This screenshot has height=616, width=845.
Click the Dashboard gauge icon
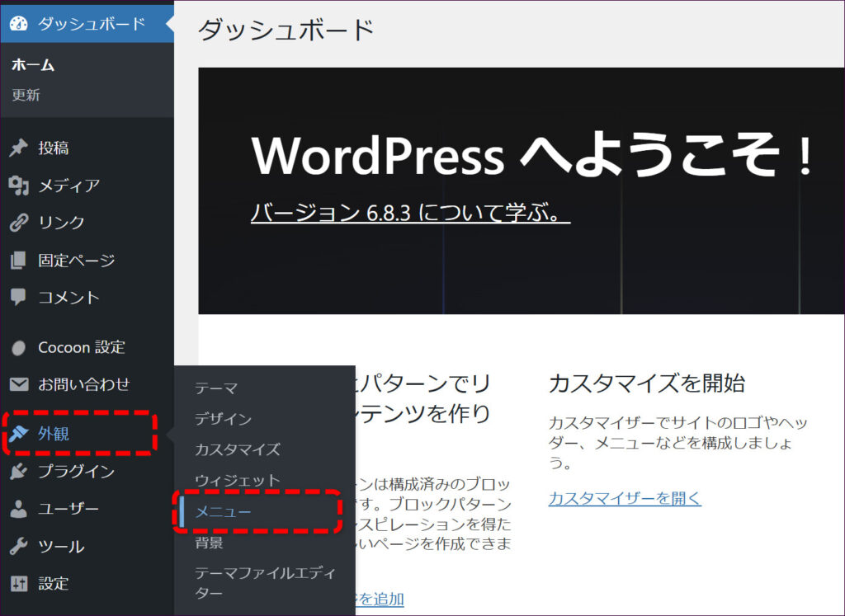[x=18, y=24]
